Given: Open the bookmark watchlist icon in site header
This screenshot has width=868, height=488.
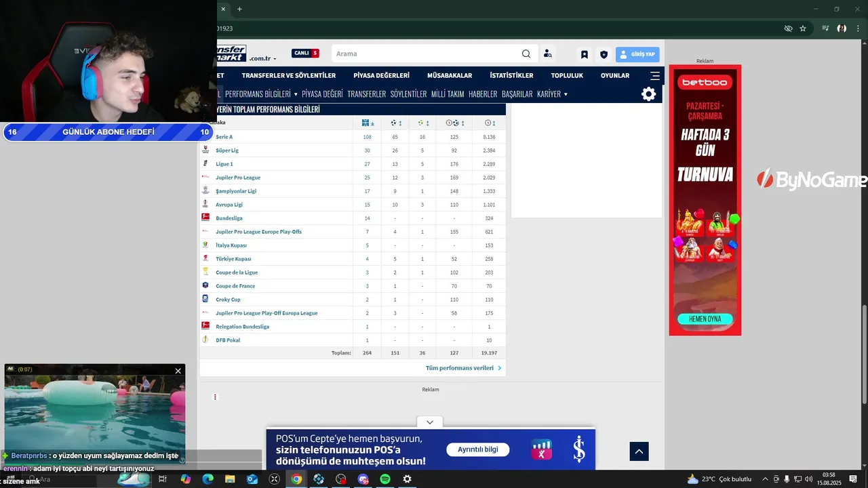Looking at the screenshot, I should [x=585, y=55].
